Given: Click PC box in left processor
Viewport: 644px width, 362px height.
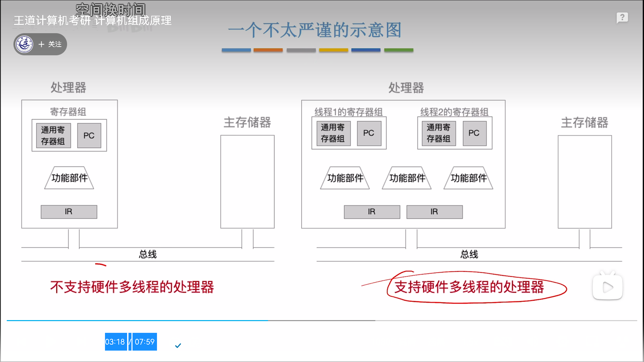Looking at the screenshot, I should pyautogui.click(x=89, y=135).
